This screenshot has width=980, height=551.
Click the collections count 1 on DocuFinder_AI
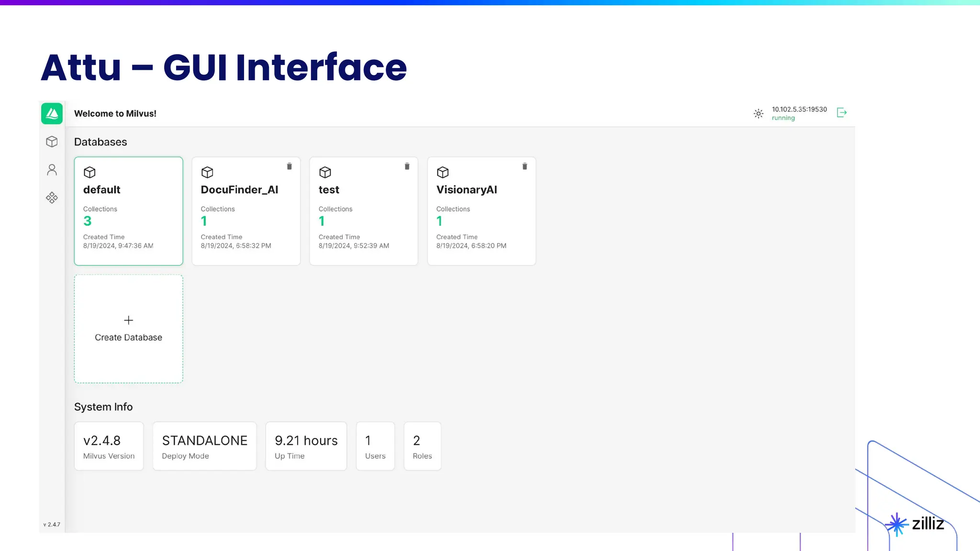click(204, 221)
